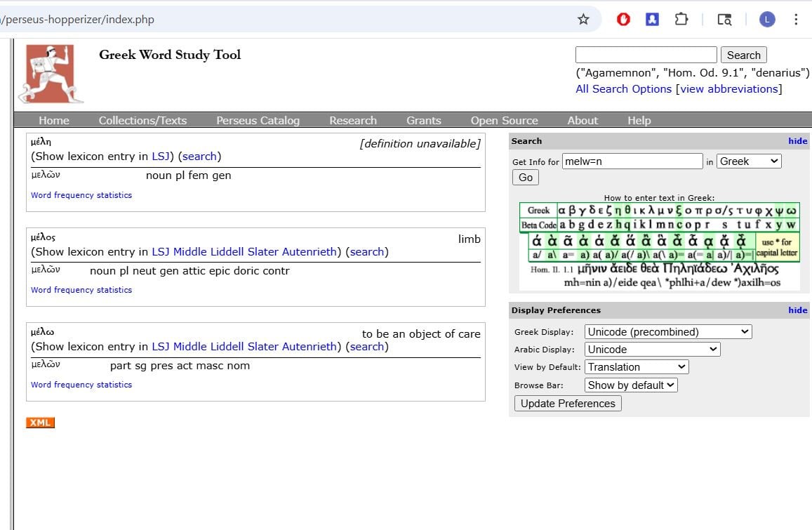This screenshot has height=530, width=812.
Task: Open Greek Display dropdown
Action: (x=668, y=331)
